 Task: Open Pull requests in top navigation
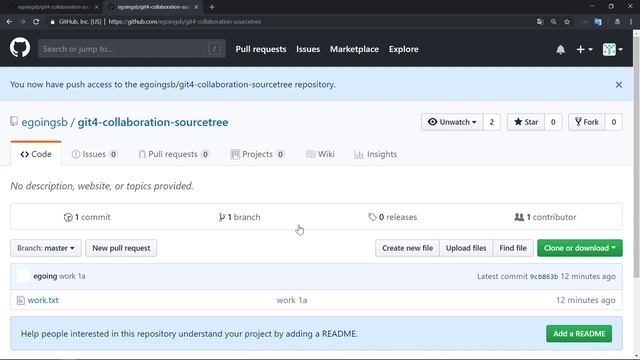[261, 49]
